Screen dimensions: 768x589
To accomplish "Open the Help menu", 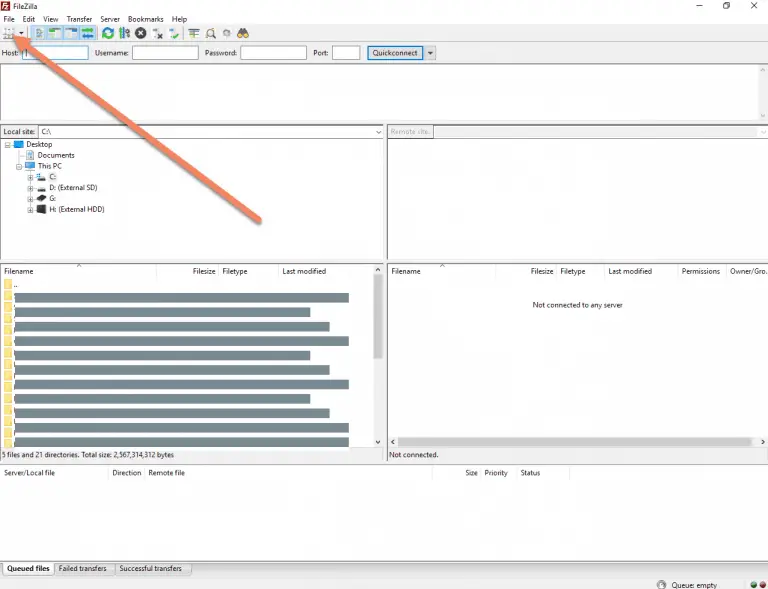I will click(x=179, y=19).
